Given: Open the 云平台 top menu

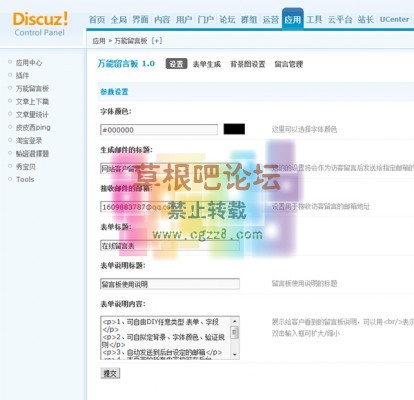Looking at the screenshot, I should (x=340, y=20).
